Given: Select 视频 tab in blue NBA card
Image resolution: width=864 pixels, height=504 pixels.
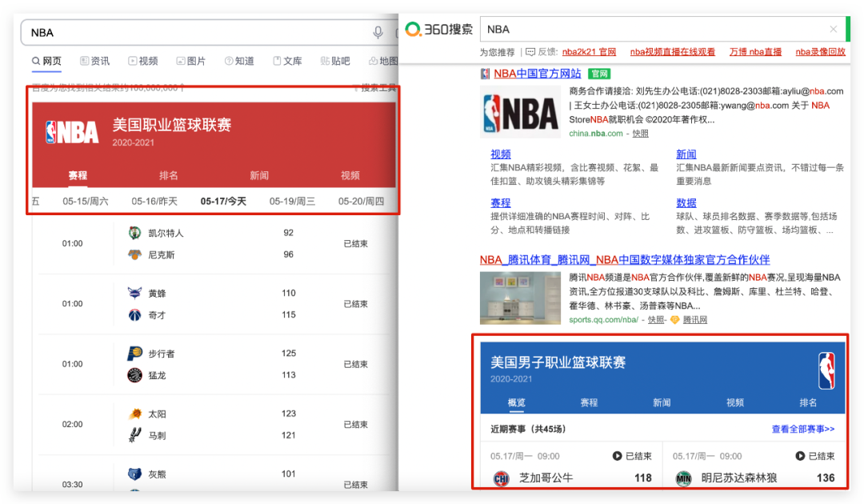Looking at the screenshot, I should click(x=735, y=402).
